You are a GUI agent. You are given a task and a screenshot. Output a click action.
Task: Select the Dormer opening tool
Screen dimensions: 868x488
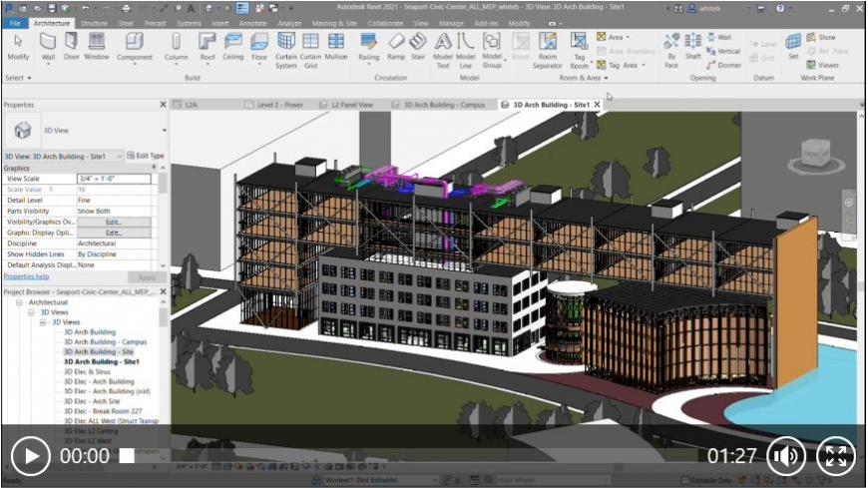(723, 65)
